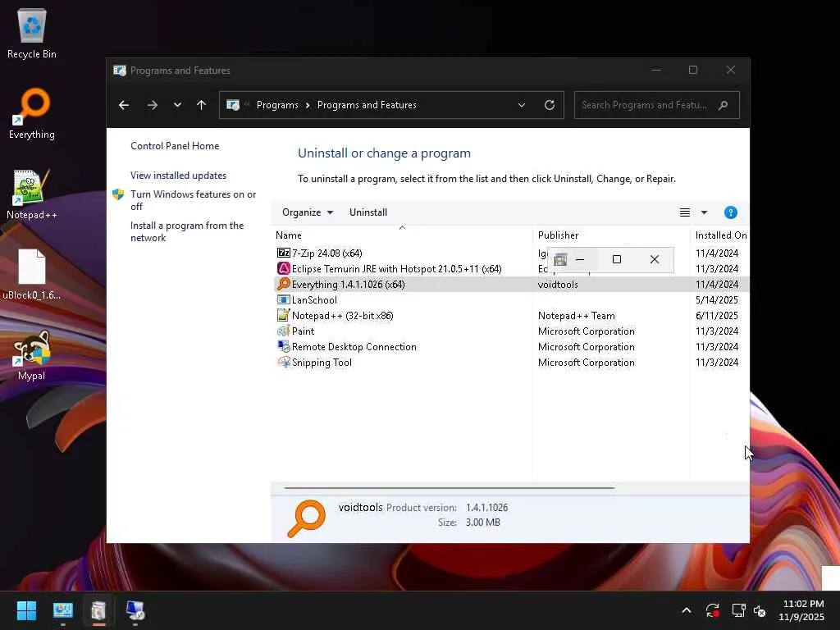The width and height of the screenshot is (840, 630).
Task: Open the clock showing 11:02 PM
Action: (802, 610)
